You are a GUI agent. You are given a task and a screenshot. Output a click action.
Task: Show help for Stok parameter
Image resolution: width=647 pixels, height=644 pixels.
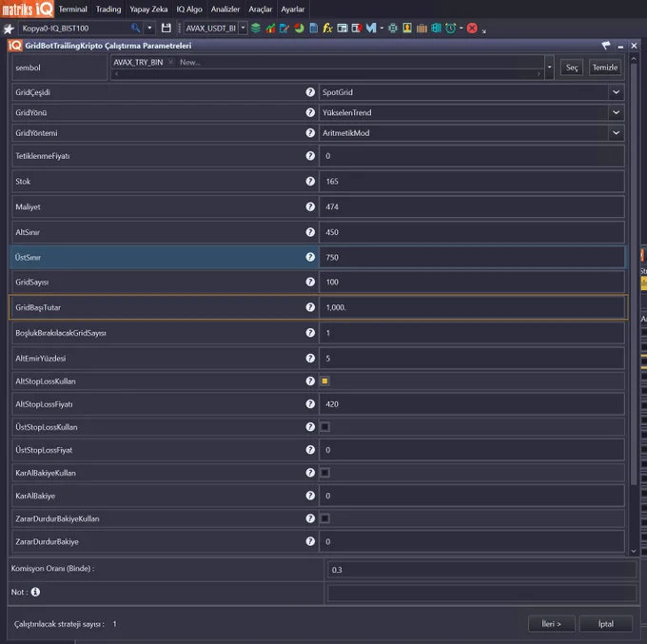[310, 181]
